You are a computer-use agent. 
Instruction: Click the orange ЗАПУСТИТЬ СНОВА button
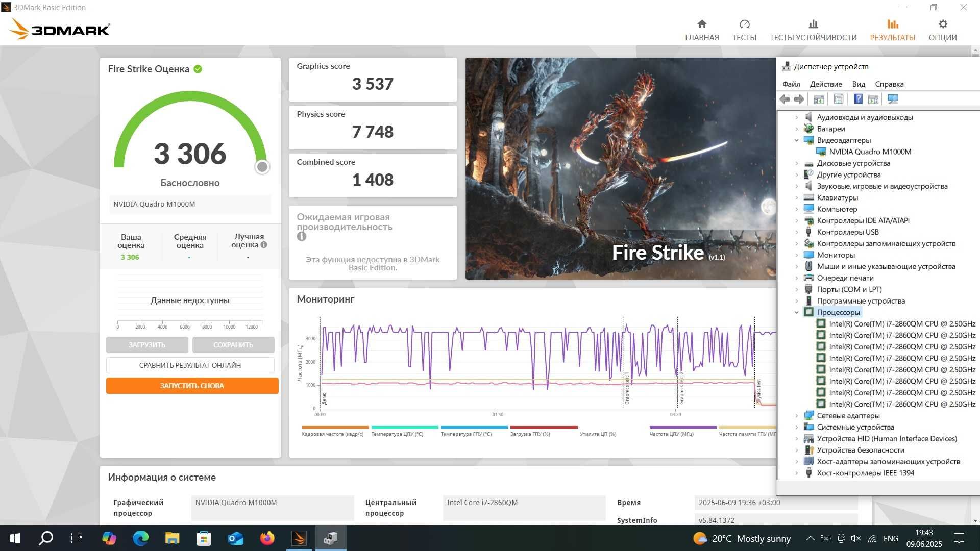pyautogui.click(x=192, y=386)
